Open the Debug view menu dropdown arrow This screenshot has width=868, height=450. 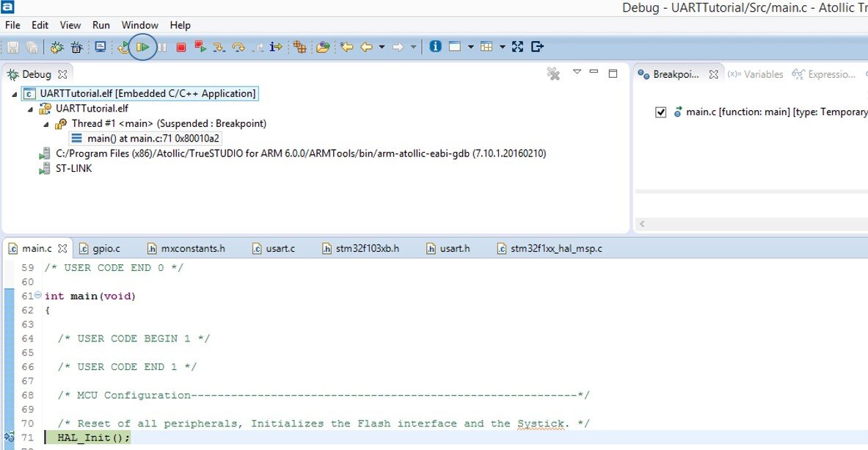pyautogui.click(x=577, y=72)
